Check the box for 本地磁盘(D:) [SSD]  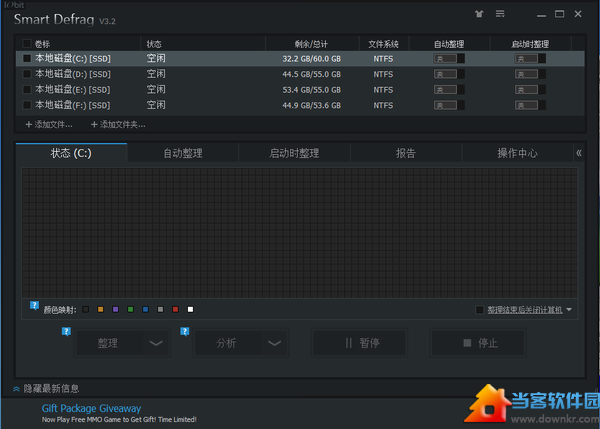(x=27, y=74)
